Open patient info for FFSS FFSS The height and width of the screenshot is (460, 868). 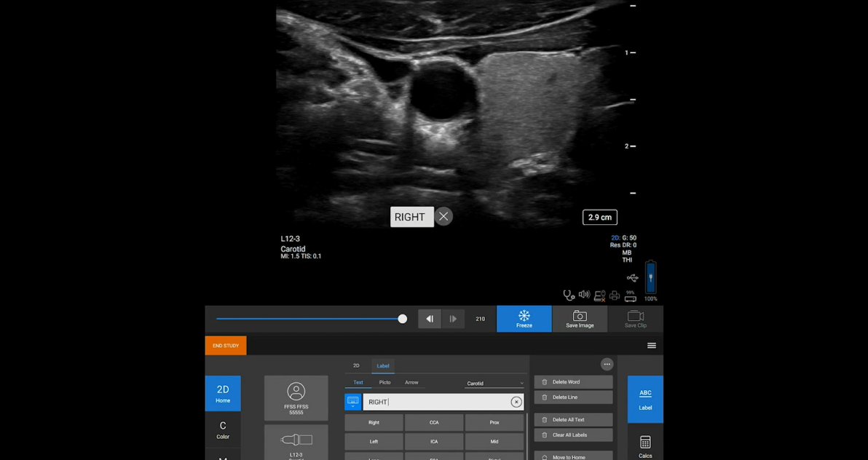coord(296,398)
